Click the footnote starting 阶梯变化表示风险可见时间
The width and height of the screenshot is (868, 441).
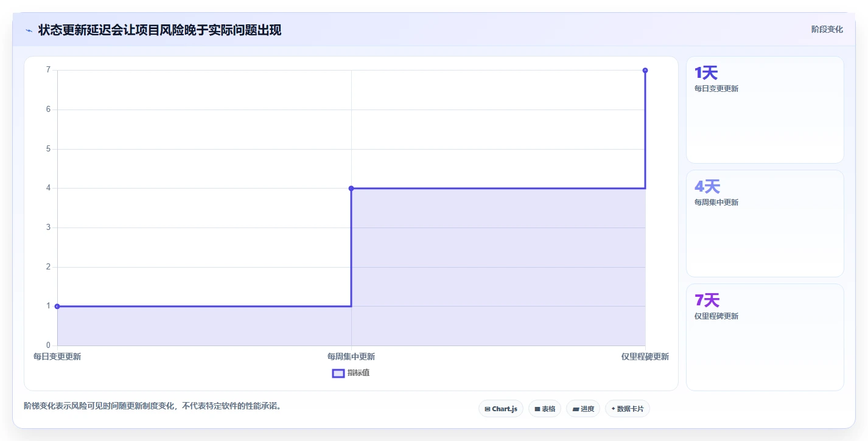pos(154,406)
